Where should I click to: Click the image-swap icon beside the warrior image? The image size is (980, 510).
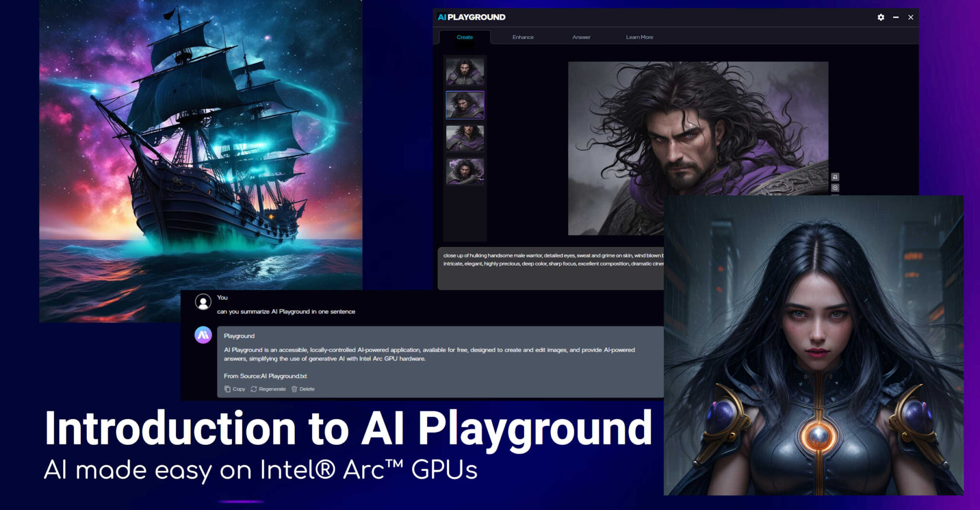click(x=835, y=177)
